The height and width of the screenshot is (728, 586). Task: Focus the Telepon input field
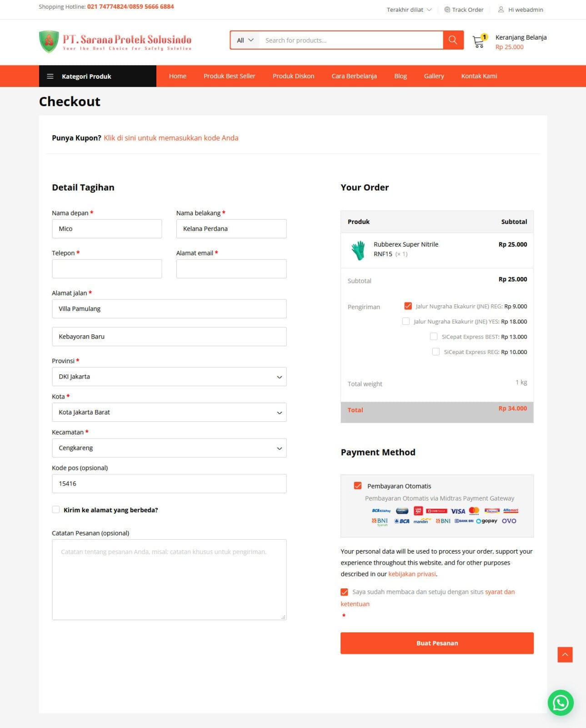[x=107, y=269]
